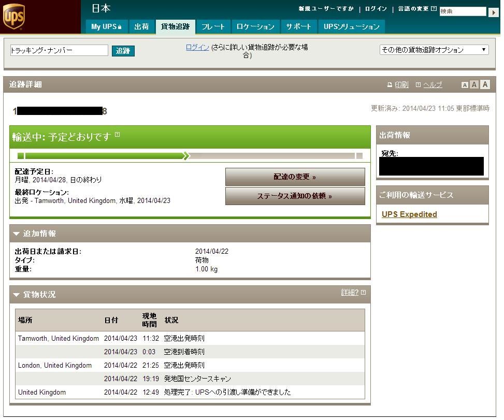This screenshot has height=420, width=504.
Task: Click the 12:49 time cell
Action: point(151,393)
